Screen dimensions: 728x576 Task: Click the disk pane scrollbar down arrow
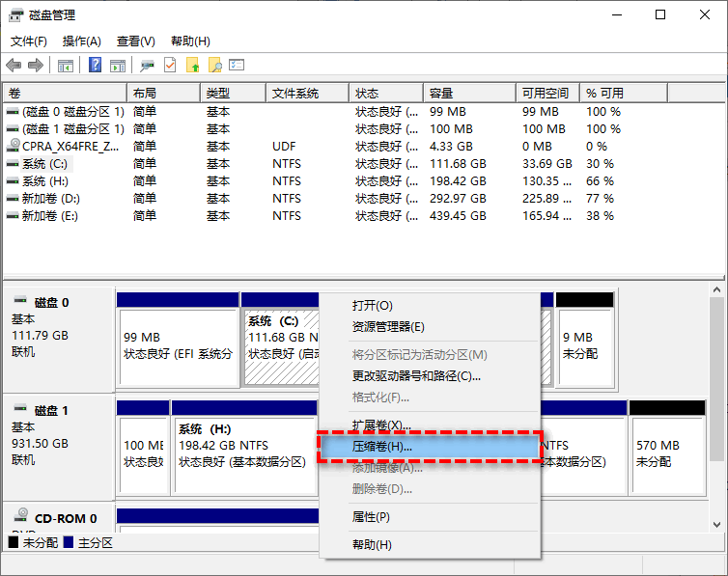717,524
